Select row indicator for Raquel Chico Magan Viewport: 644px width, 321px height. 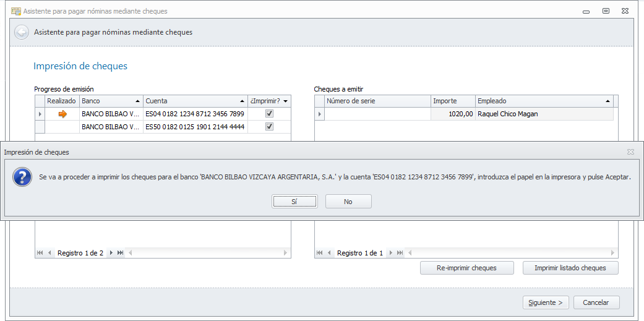pos(320,114)
